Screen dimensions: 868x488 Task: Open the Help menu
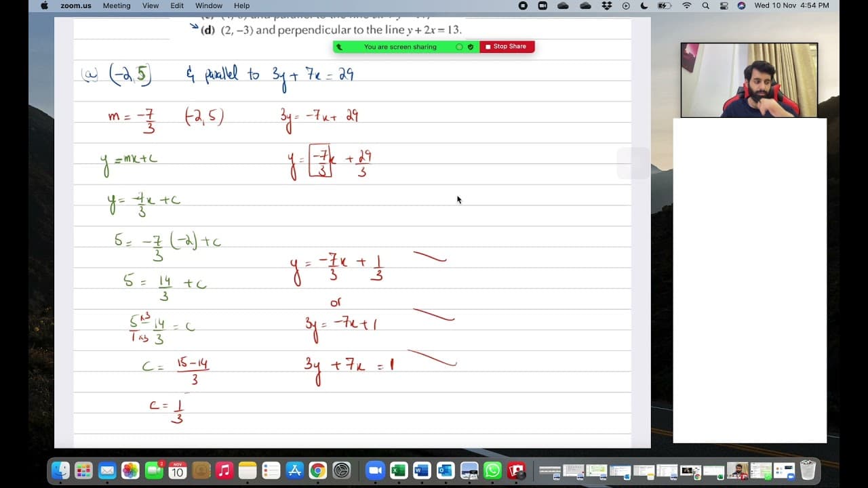click(x=241, y=5)
